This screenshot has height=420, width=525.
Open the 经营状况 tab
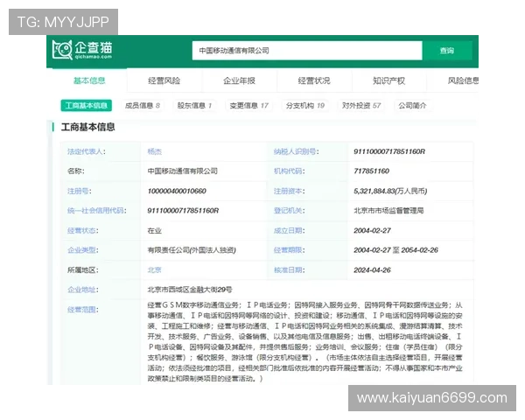tap(314, 80)
